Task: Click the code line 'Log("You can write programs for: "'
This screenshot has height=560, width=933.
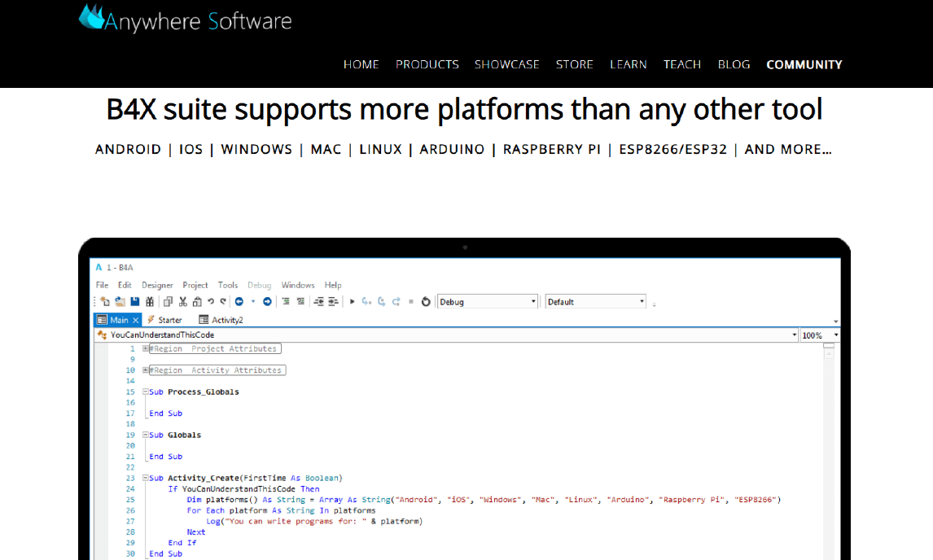Action: 314,521
